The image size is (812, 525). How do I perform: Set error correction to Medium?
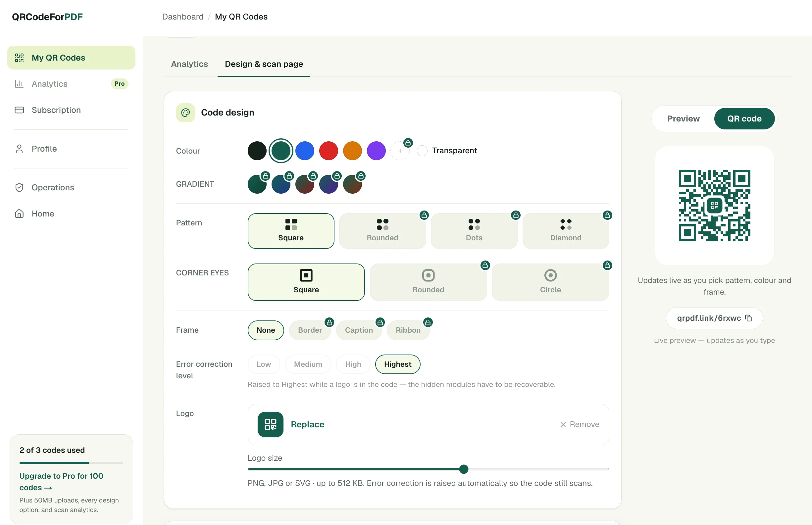[x=308, y=364]
